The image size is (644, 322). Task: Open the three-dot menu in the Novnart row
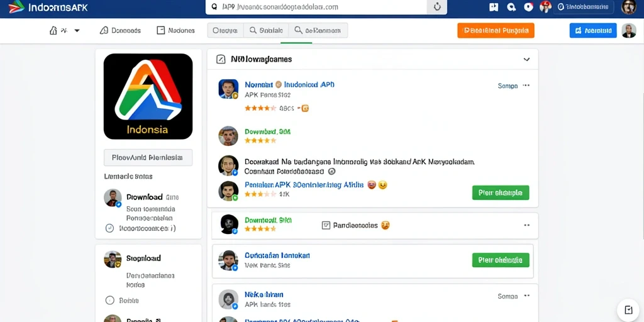[x=526, y=86]
